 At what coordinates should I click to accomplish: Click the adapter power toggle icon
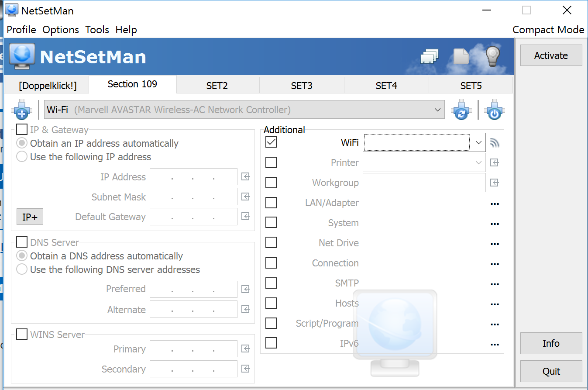point(495,110)
